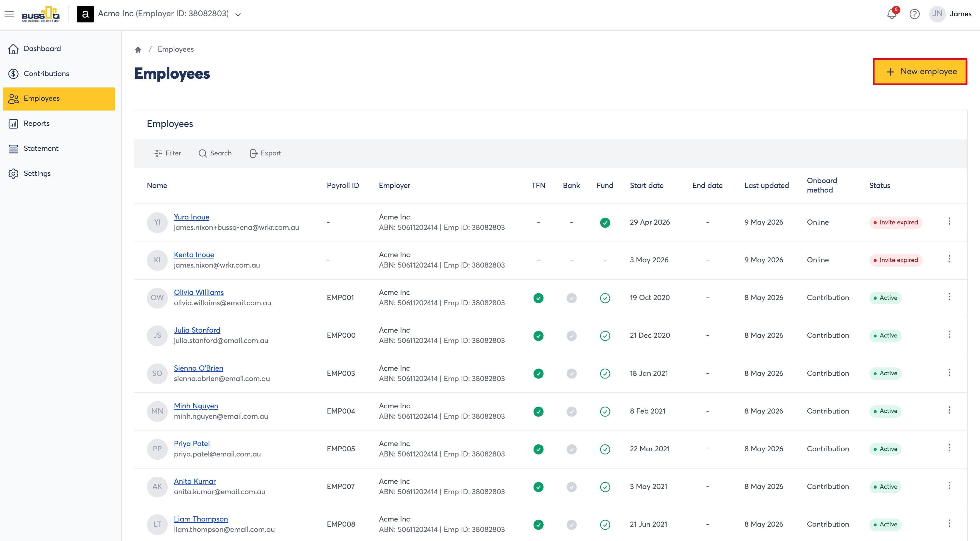
Task: Click the JN user avatar
Action: [937, 14]
